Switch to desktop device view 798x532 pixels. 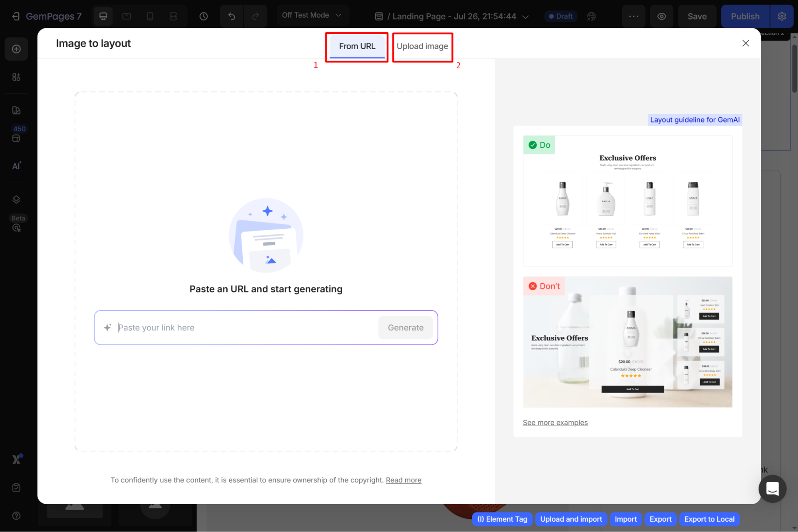tap(103, 16)
